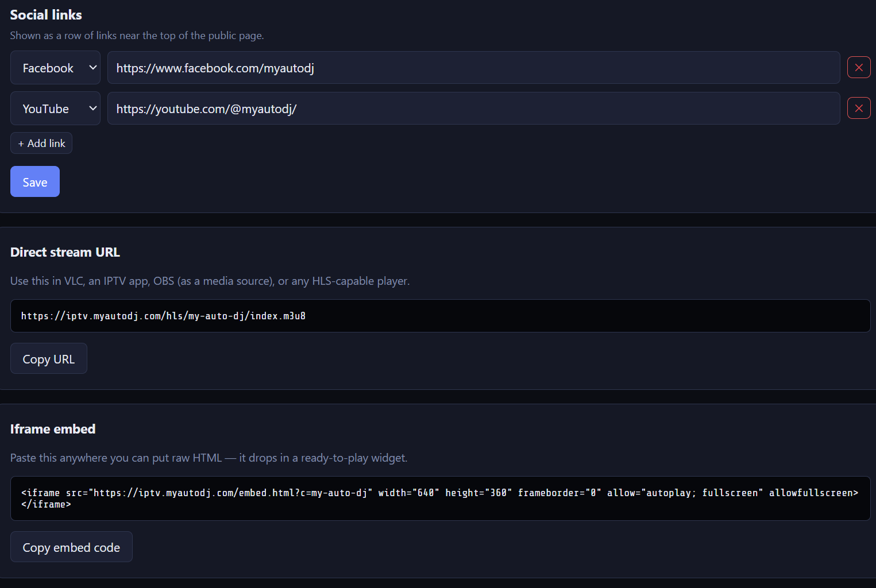Click the Iframe embed heading
Image resolution: width=876 pixels, height=588 pixels.
click(53, 429)
